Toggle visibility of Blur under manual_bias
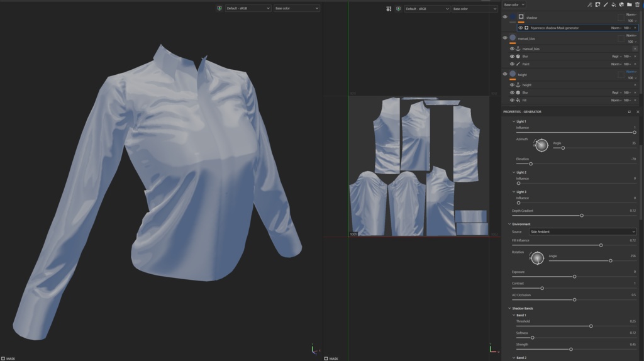The width and height of the screenshot is (644, 361). [x=512, y=56]
